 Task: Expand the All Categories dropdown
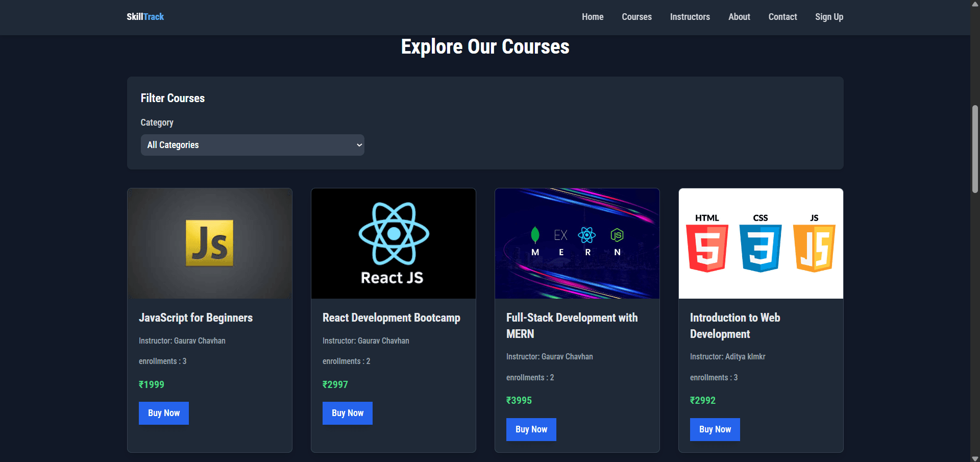tap(252, 145)
